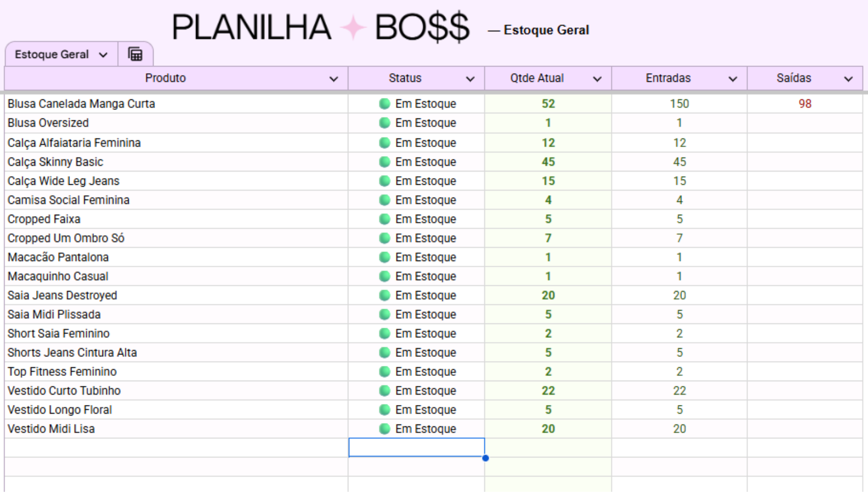Open the Estoque Geral table name dropdown
Screen dimensions: 868x493
click(x=103, y=55)
